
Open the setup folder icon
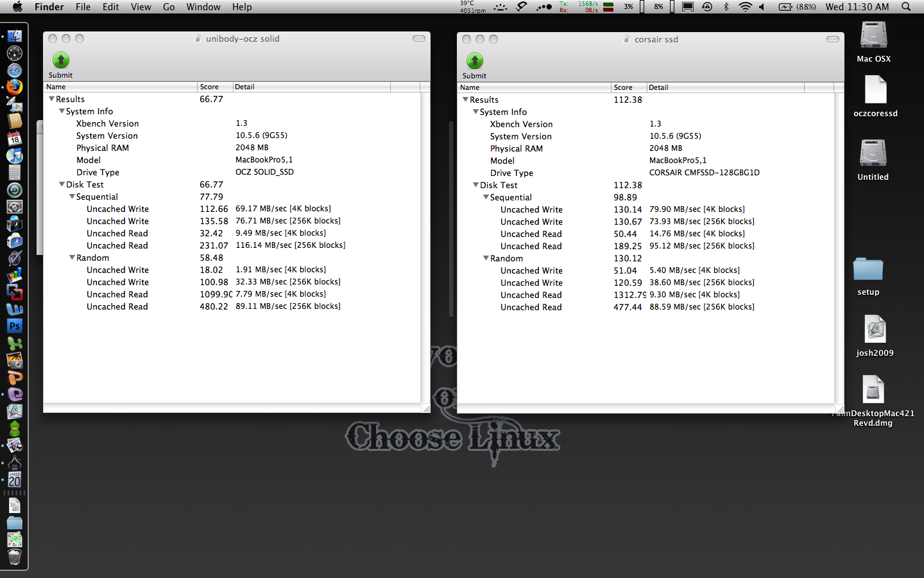868,269
